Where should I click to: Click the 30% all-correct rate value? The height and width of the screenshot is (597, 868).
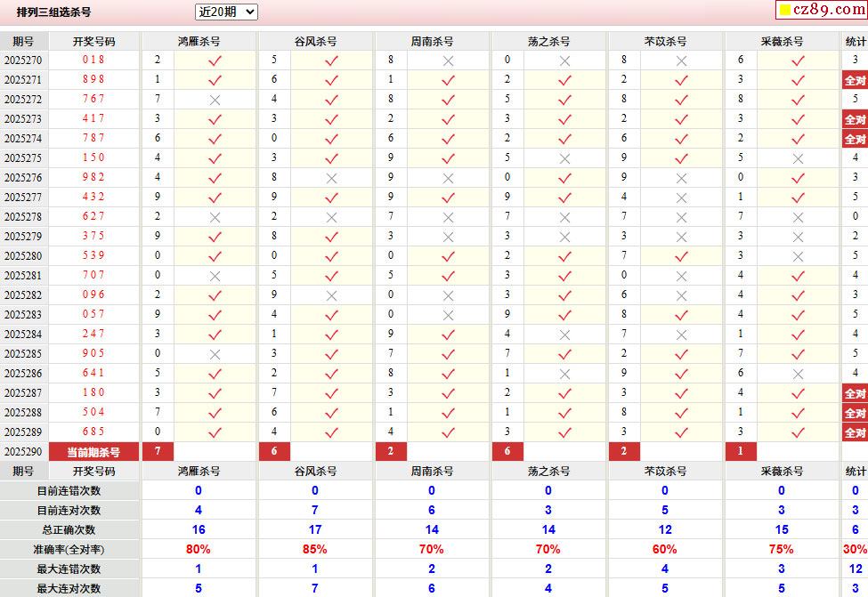[x=855, y=549]
